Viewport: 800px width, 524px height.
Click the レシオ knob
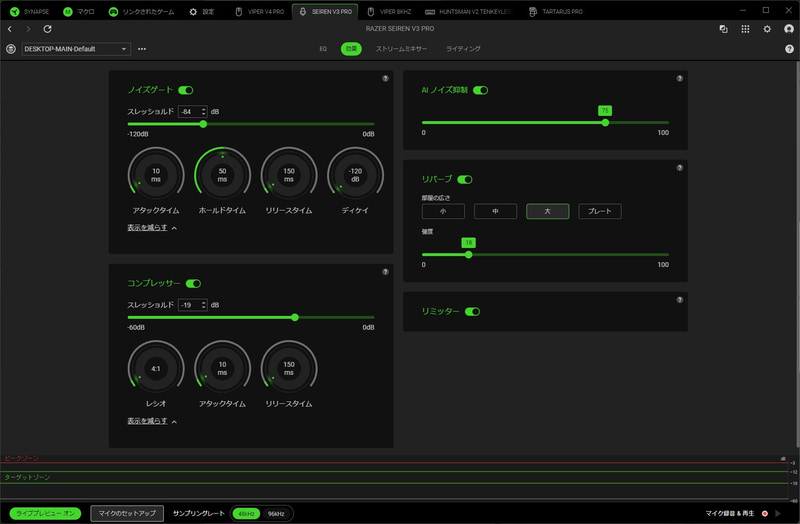click(156, 368)
